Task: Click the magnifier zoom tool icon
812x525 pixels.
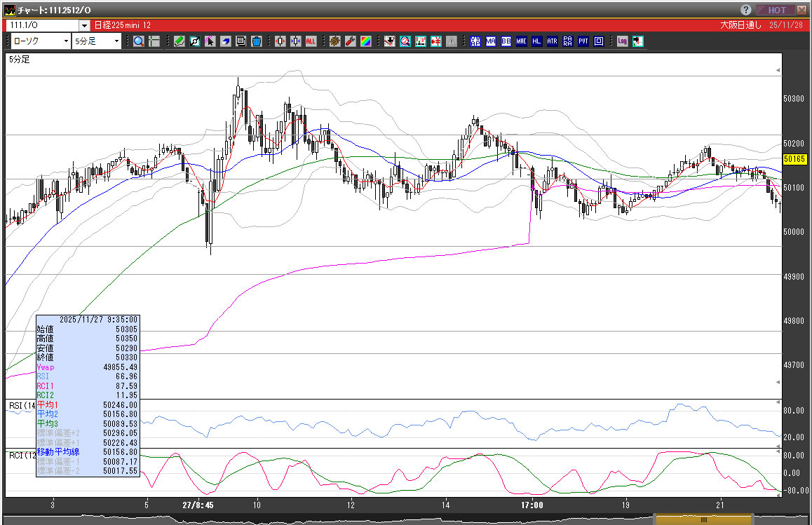Action: (139, 41)
